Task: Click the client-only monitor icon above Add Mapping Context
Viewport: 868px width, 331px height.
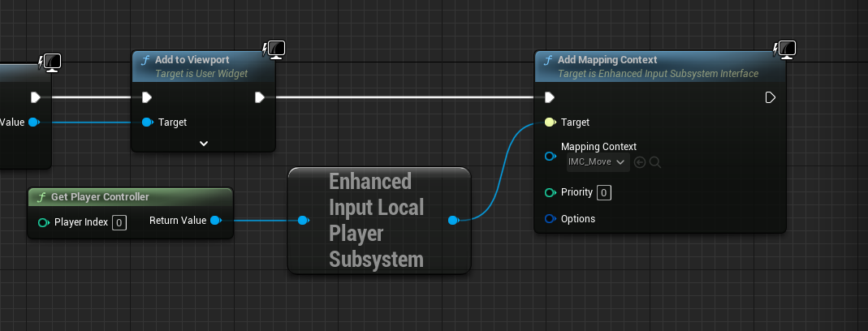Action: (784, 49)
